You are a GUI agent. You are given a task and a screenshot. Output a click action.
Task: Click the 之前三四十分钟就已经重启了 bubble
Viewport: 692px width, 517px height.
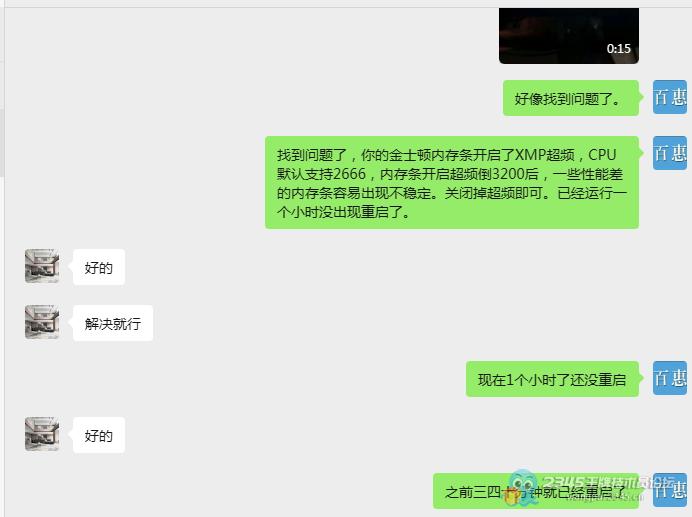(x=535, y=491)
